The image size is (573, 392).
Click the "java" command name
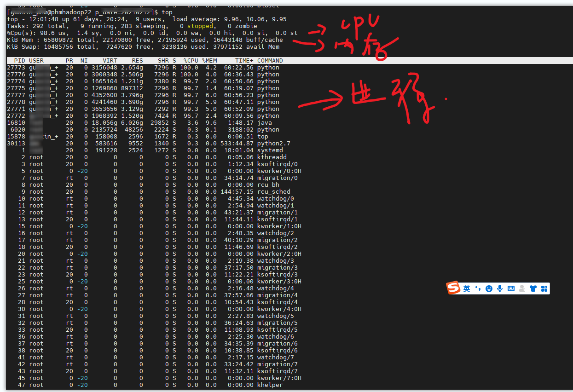click(265, 123)
